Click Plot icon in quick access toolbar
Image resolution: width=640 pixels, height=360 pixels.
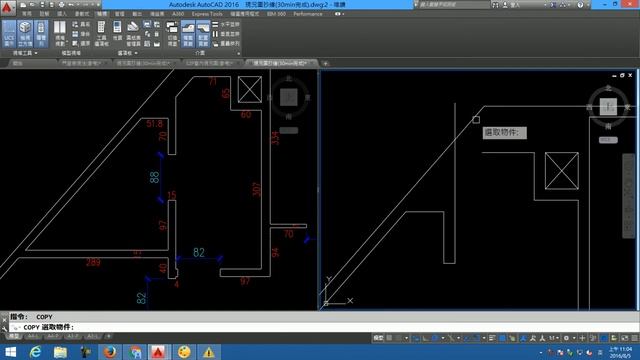(x=61, y=5)
